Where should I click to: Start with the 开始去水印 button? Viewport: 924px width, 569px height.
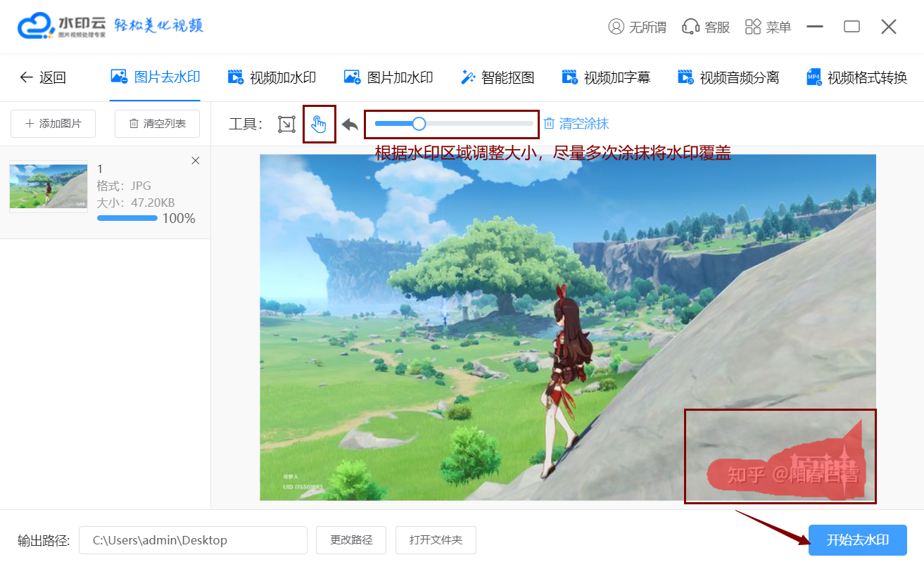tap(858, 540)
